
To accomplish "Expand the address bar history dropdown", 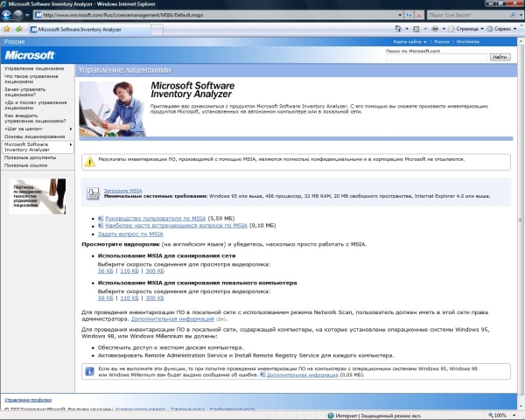I will point(400,15).
